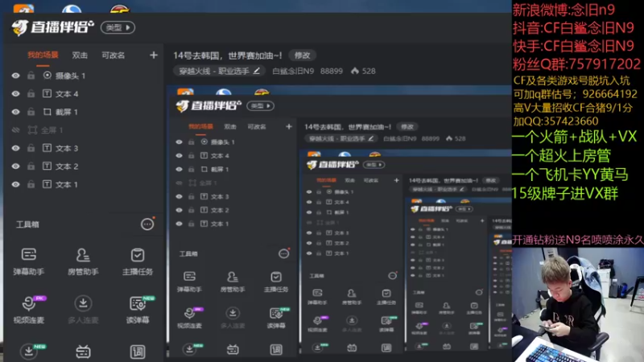The image size is (644, 362).
Task: Click the NEW download icon below 视频连麦
Action: pos(29,352)
